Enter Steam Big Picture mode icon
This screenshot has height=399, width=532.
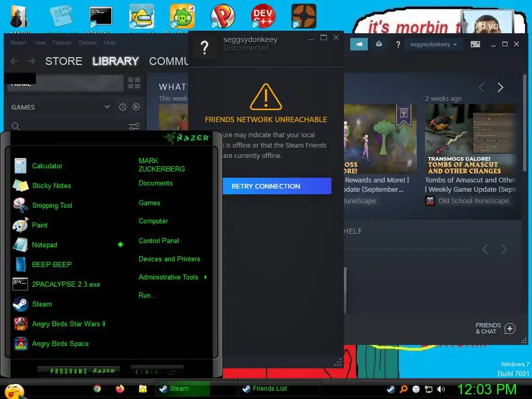tap(475, 44)
